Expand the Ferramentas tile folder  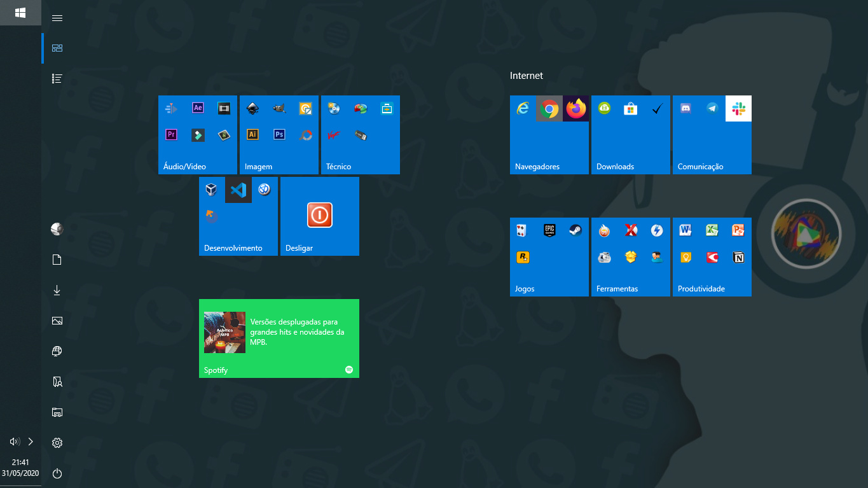631,257
